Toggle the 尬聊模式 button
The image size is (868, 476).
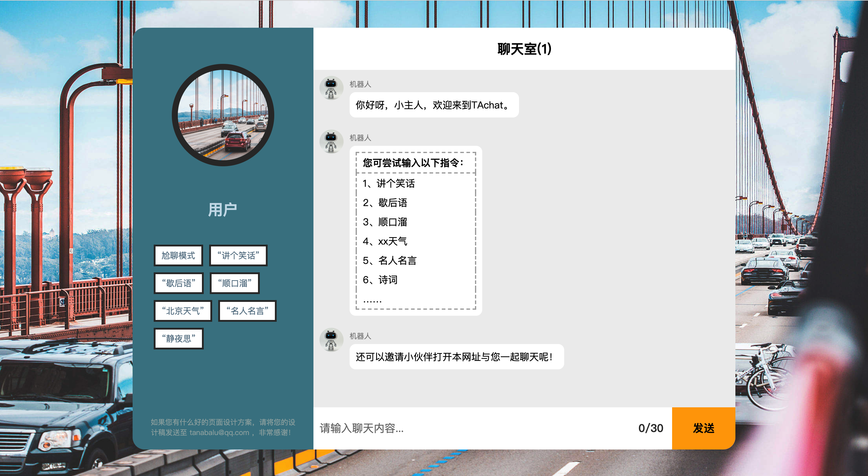pos(178,255)
